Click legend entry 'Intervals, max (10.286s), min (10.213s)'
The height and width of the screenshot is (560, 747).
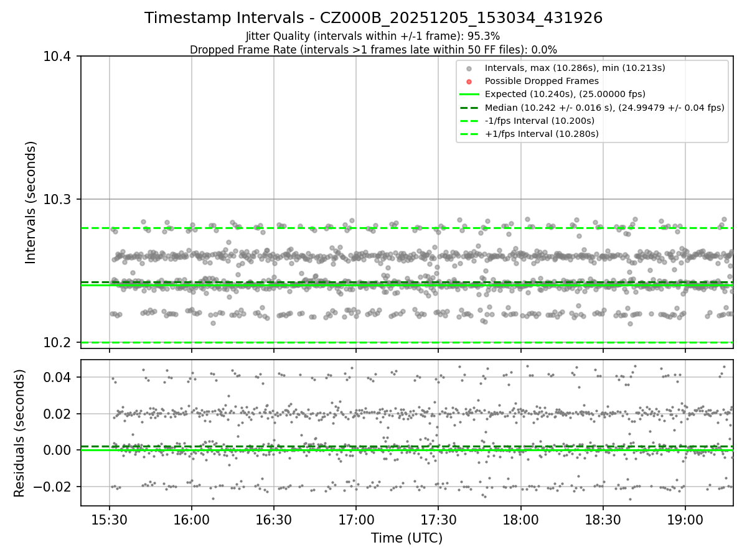point(575,68)
